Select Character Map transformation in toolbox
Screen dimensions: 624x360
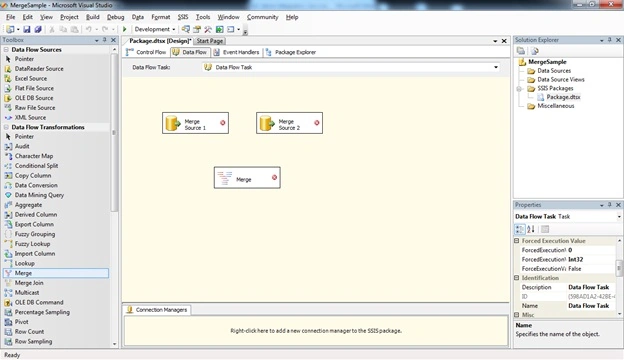[34, 156]
